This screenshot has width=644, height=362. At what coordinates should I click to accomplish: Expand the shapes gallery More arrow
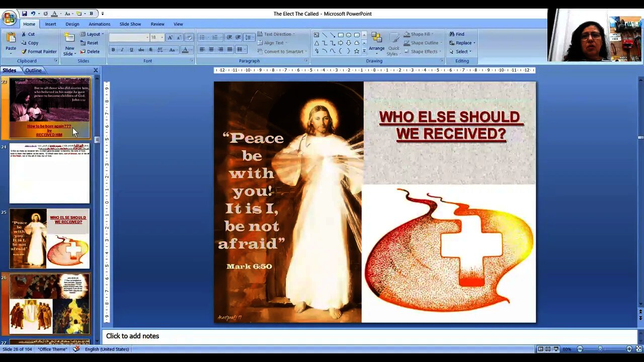pos(364,51)
